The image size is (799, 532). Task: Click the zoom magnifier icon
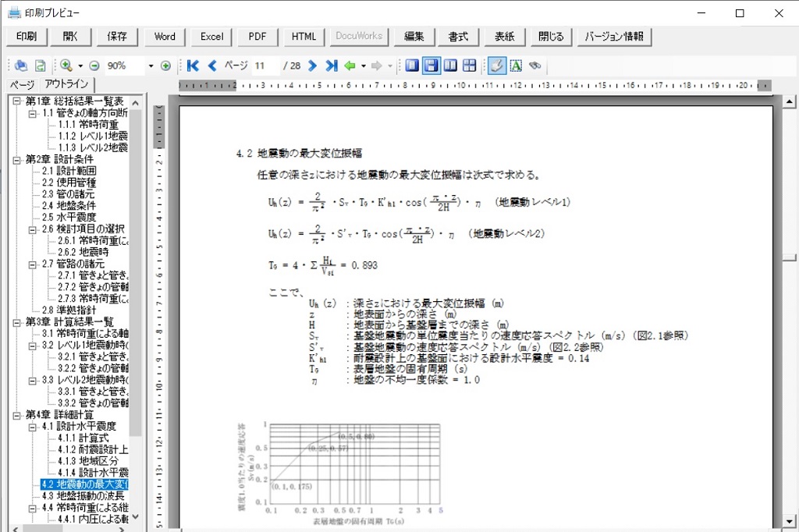coord(66,66)
